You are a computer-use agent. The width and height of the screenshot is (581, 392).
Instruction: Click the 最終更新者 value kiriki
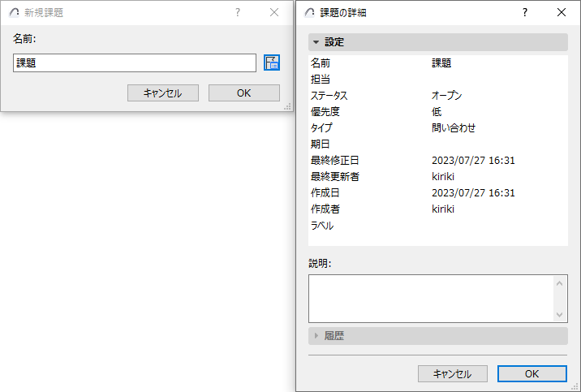coord(443,177)
